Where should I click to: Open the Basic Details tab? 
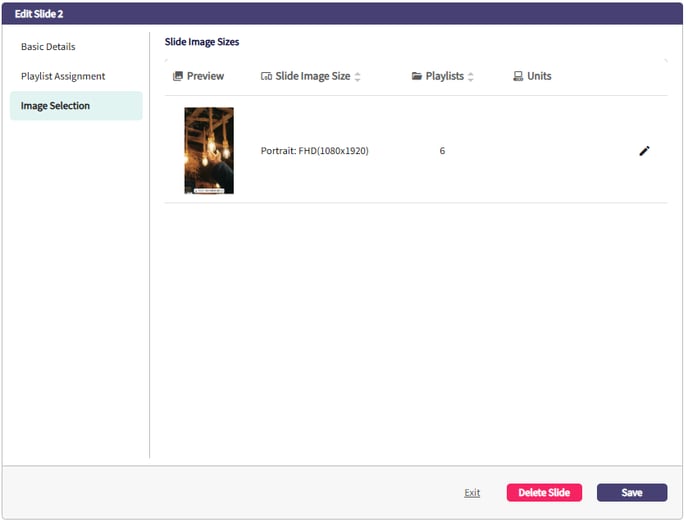pyautogui.click(x=48, y=47)
